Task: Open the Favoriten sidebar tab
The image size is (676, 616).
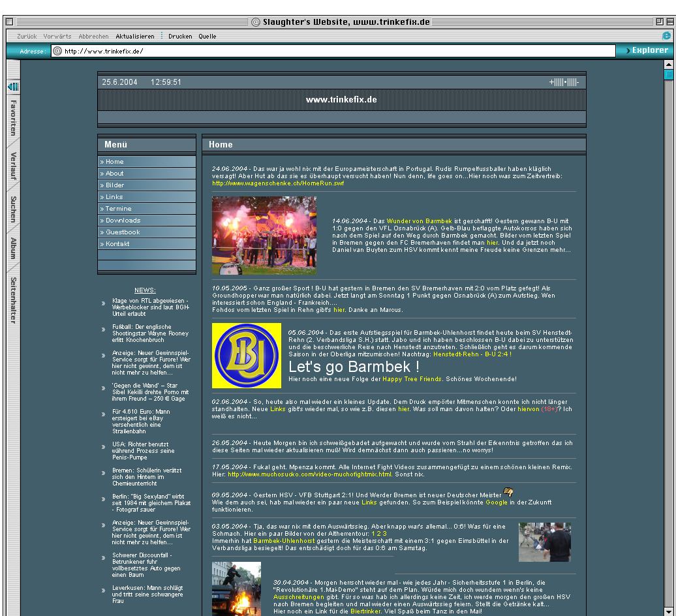Action: click(x=13, y=117)
